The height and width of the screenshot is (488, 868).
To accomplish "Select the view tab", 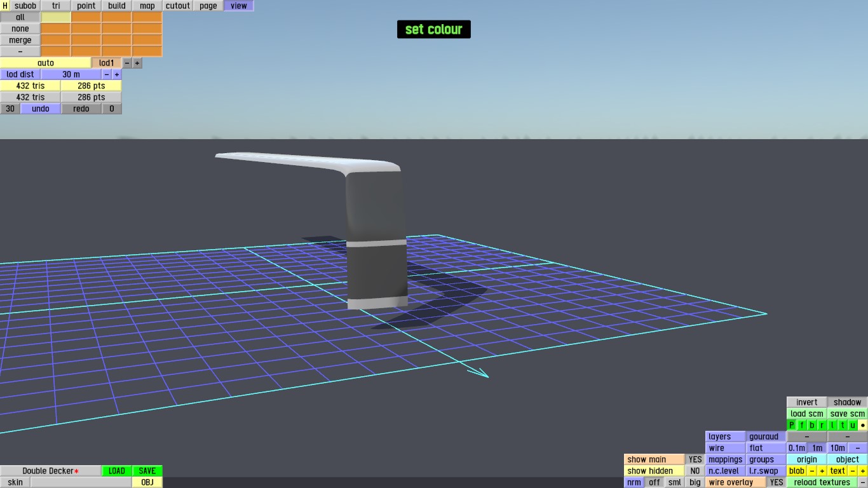I will coord(239,6).
